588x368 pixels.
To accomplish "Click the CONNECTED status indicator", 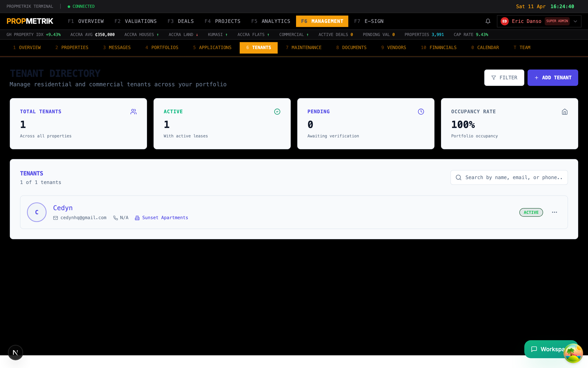I will pos(81,6).
